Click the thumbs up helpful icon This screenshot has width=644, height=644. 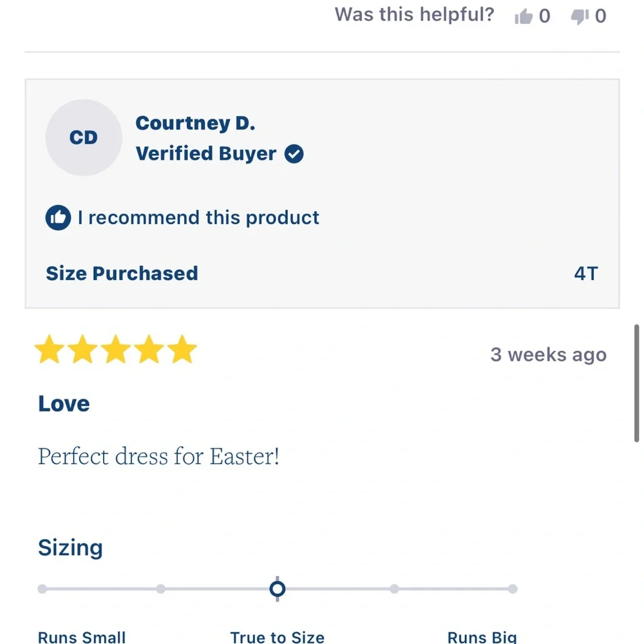pos(524,17)
